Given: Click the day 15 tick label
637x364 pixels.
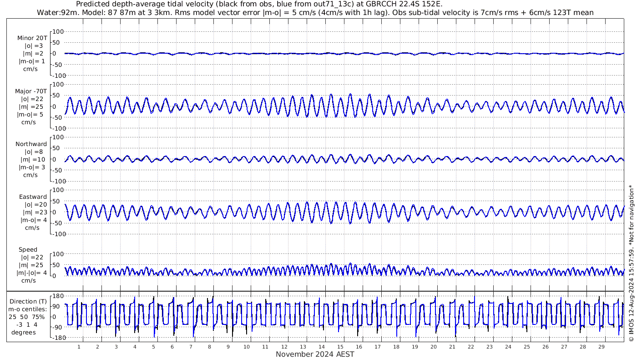Looking at the screenshot, I should tap(340, 347).
